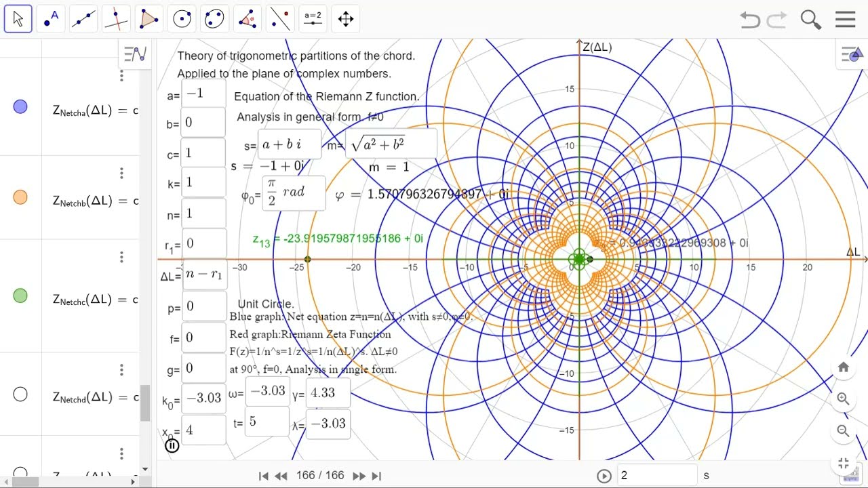
Task: Select the Circle with center tool
Action: click(181, 18)
